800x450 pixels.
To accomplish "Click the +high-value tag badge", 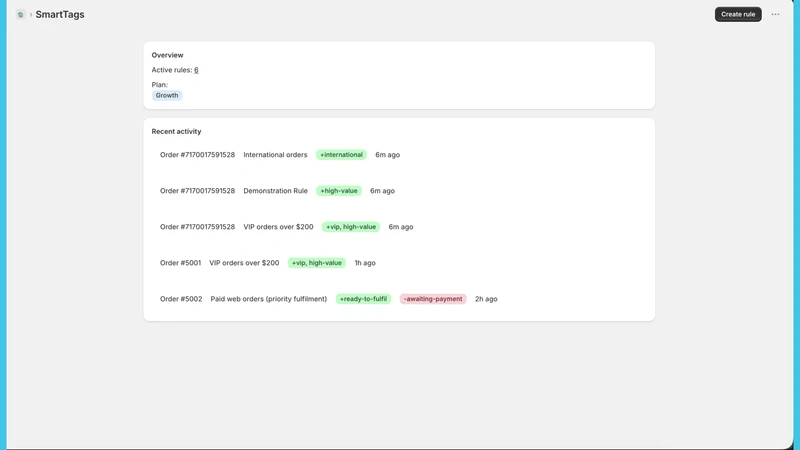I will [339, 191].
